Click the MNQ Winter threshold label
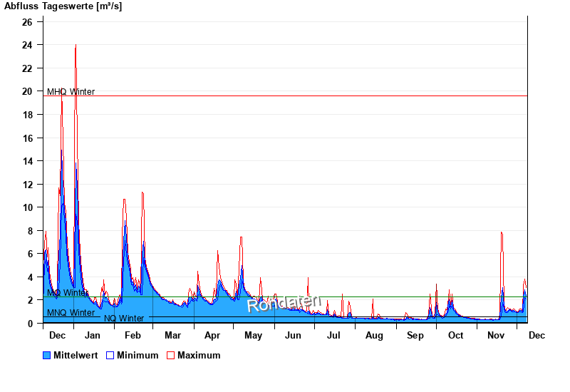Viewport: 570px width, 392px height. [71, 313]
